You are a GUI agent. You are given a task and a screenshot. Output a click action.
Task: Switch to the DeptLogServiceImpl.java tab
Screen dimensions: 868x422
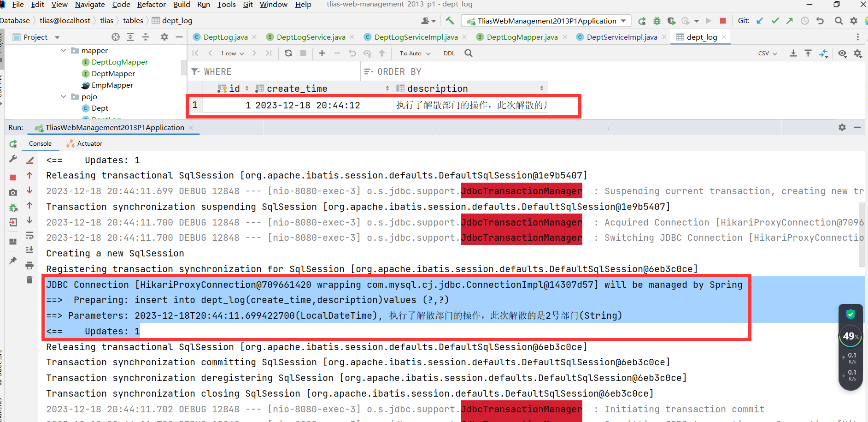(x=416, y=37)
